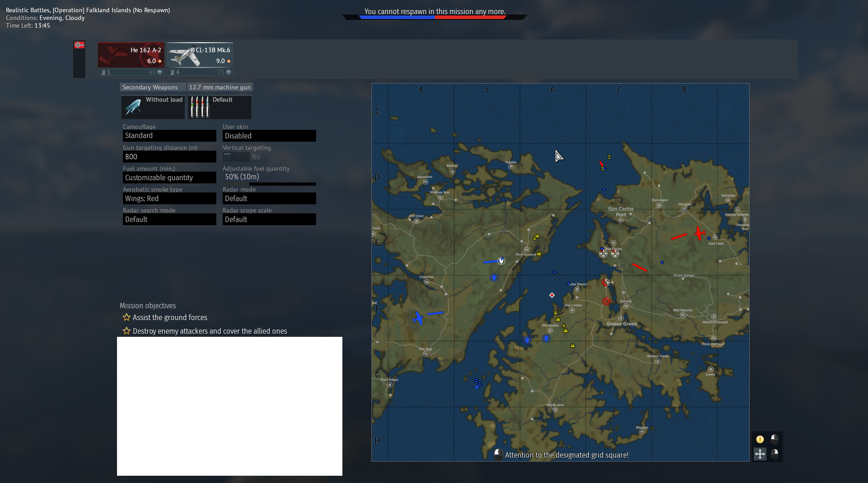Click the ammo belt bullets icon
868x483 pixels.
coord(200,107)
